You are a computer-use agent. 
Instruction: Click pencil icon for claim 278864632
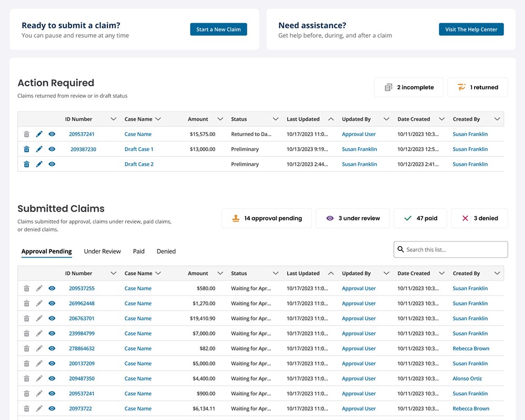[39, 348]
